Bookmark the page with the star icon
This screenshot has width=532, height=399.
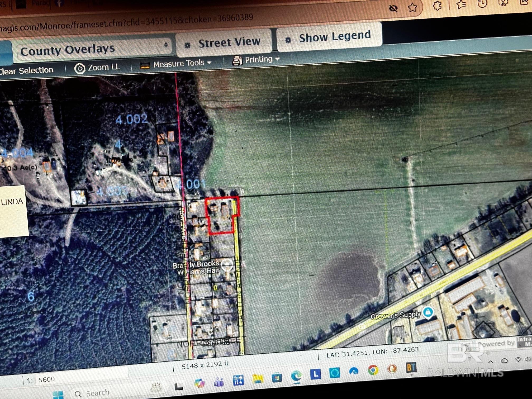click(x=412, y=7)
